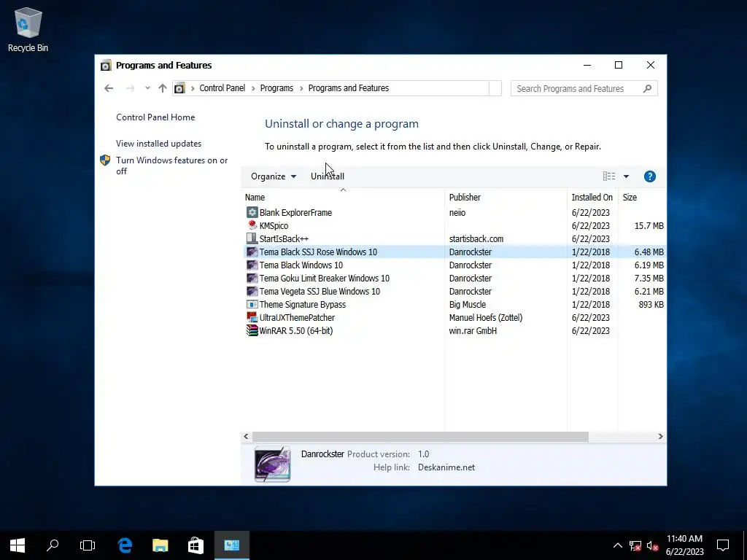Click the KMSpico program icon

[252, 226]
